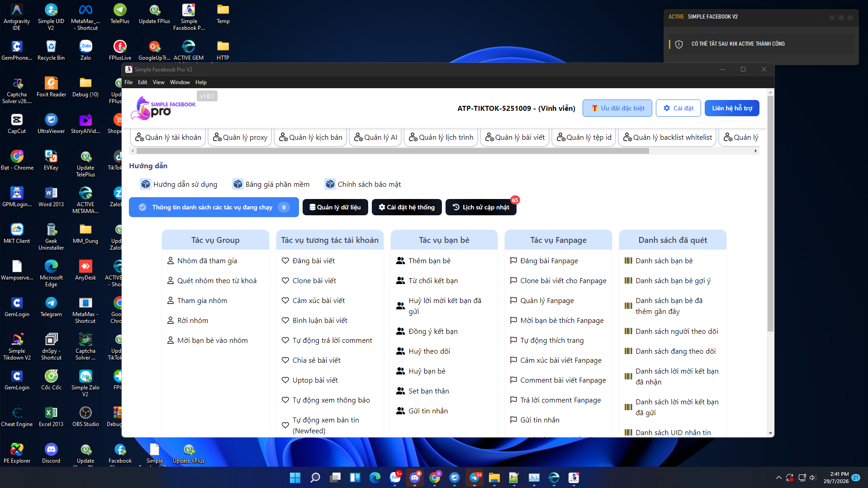
Task: View Lịch sử cập nhật
Action: 481,207
